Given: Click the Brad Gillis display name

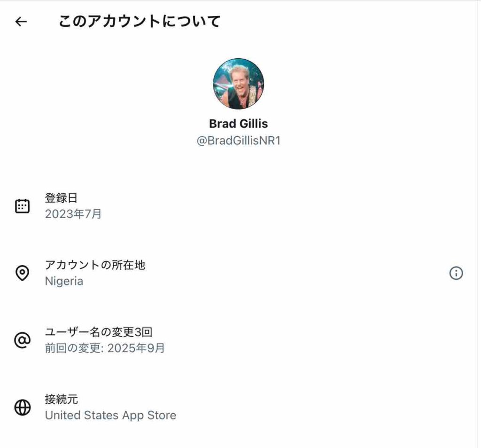Looking at the screenshot, I should click(x=239, y=124).
